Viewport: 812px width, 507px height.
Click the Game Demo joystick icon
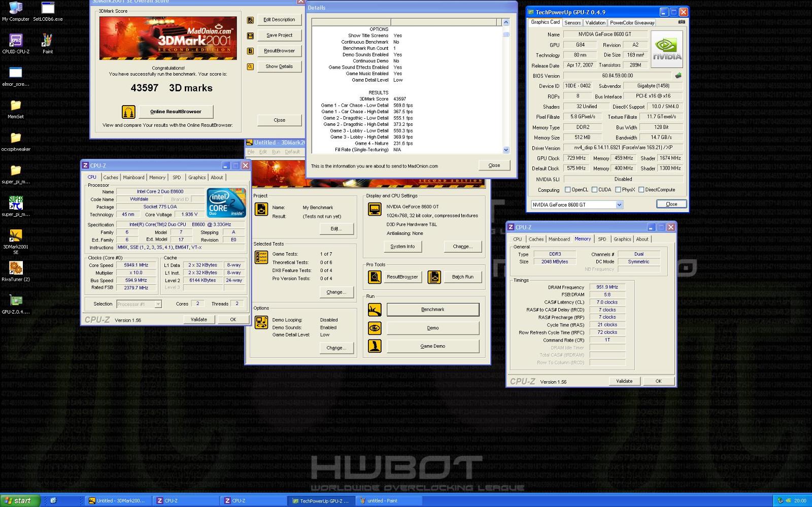[375, 346]
